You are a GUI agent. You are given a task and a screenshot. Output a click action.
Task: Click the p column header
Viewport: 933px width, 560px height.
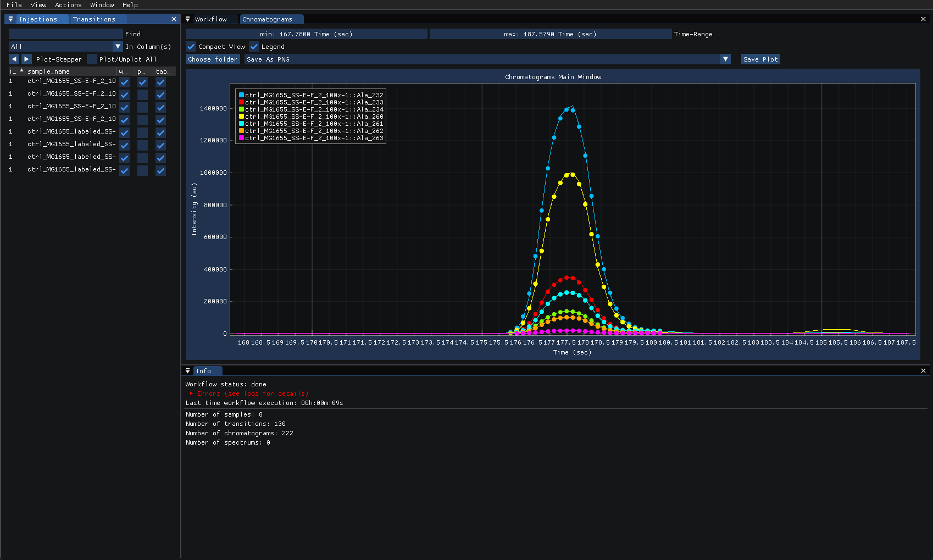144,71
